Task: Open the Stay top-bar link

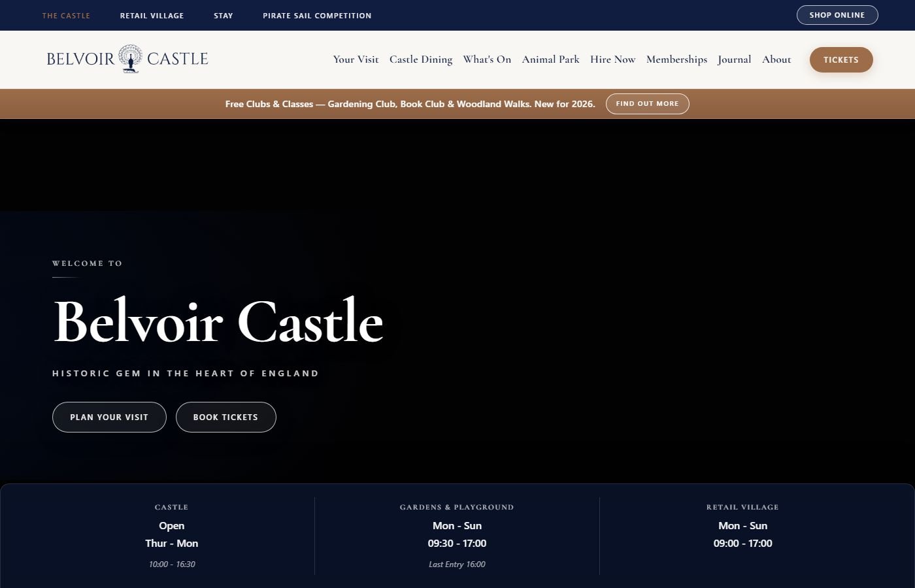Action: (x=224, y=16)
